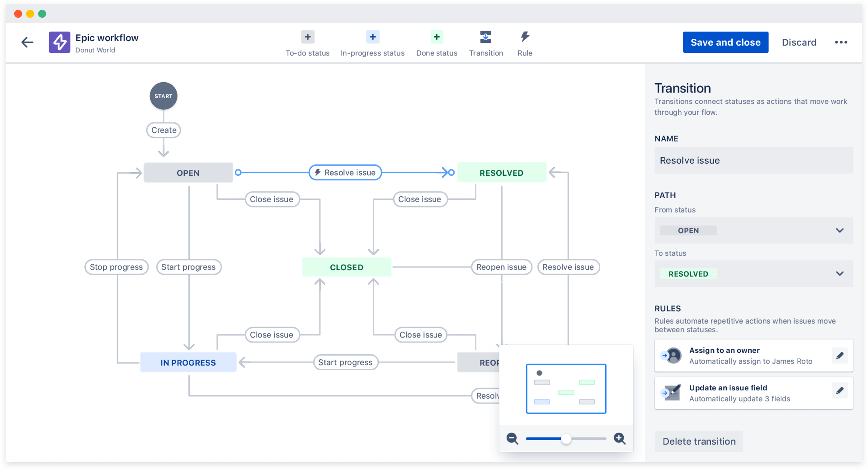Discard workflow changes
The image size is (868, 470).
(799, 42)
